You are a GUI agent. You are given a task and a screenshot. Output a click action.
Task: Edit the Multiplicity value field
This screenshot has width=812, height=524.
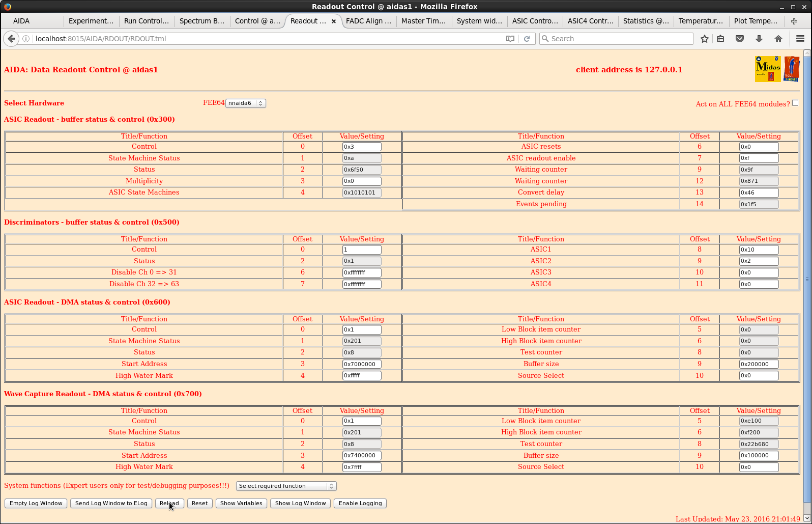(x=362, y=181)
